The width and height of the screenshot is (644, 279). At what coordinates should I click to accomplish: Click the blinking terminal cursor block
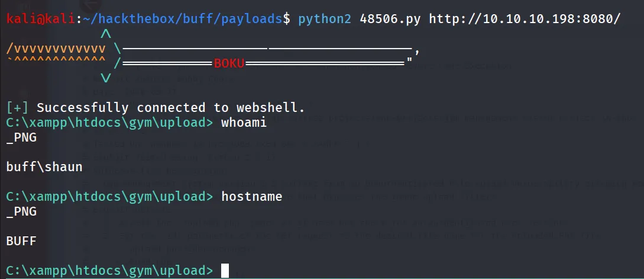point(225,271)
